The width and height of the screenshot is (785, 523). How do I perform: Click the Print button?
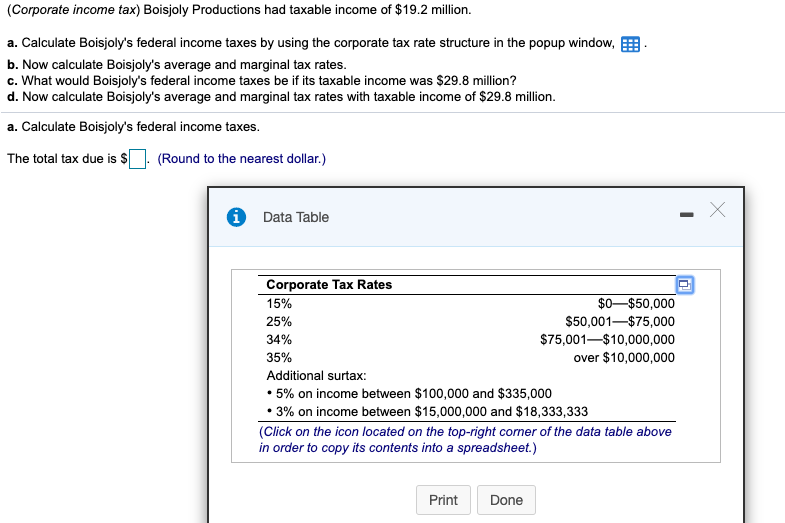point(443,500)
